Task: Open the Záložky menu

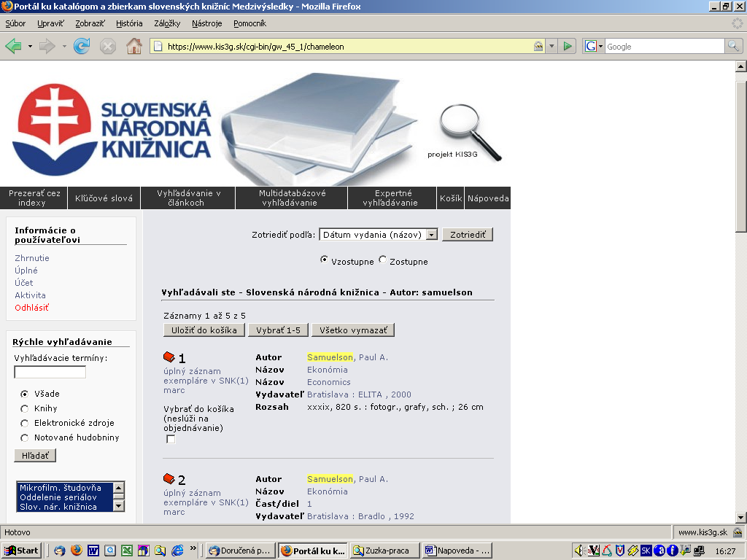Action: (x=167, y=23)
